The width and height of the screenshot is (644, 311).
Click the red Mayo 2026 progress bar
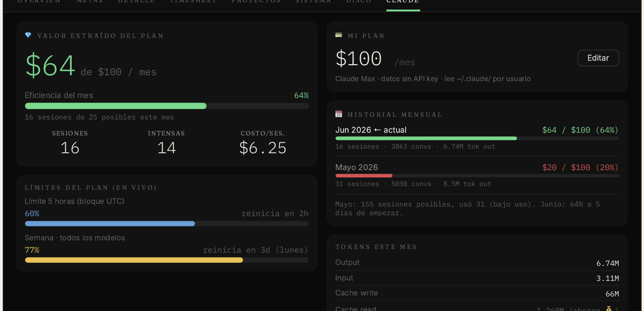point(477,176)
